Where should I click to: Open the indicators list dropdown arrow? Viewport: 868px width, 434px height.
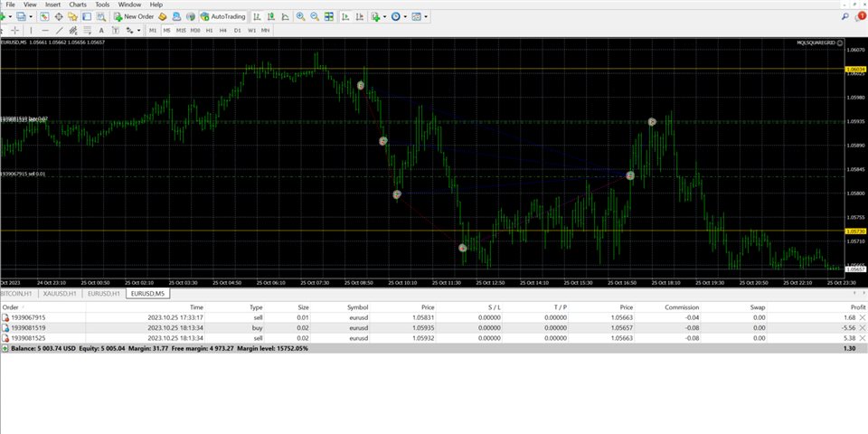385,16
